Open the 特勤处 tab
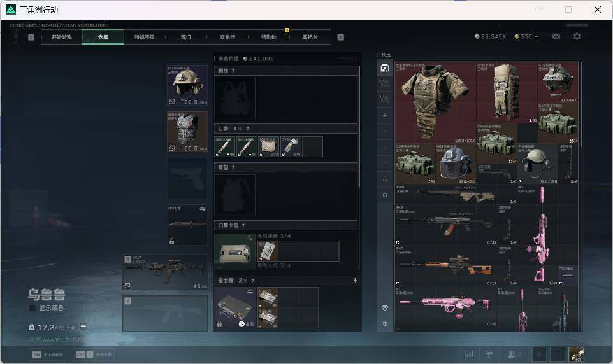Image resolution: width=613 pixels, height=364 pixels. pyautogui.click(x=269, y=37)
